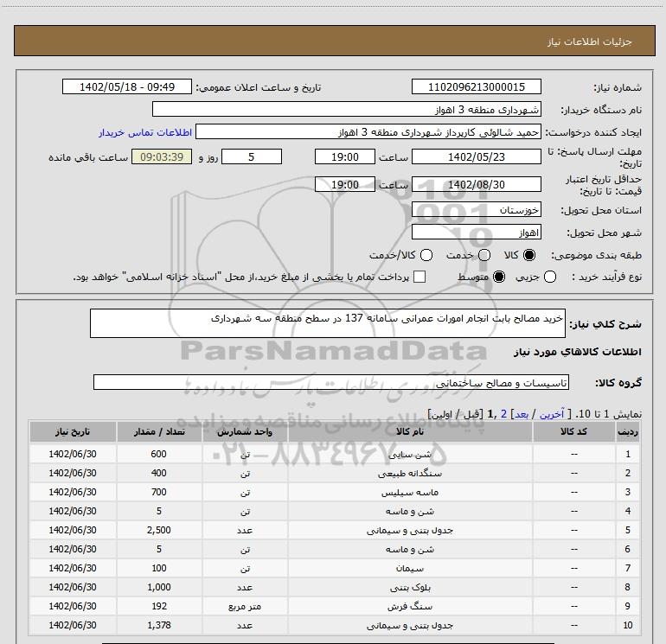Click the تعداد / مقدار column header
Viewport: 666px width, 644px height.
click(159, 431)
